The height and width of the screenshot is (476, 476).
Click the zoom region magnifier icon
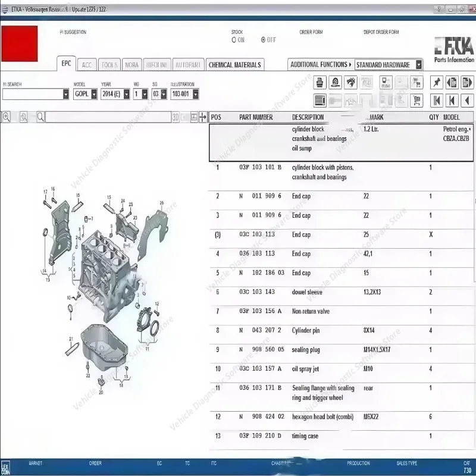tap(23, 117)
